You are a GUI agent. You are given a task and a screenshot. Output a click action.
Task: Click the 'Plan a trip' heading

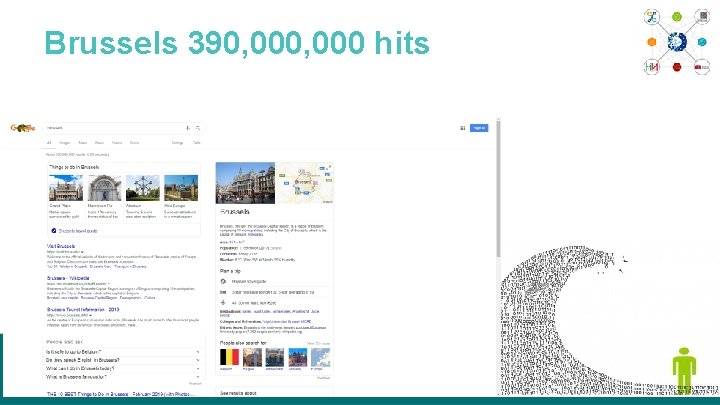point(230,271)
